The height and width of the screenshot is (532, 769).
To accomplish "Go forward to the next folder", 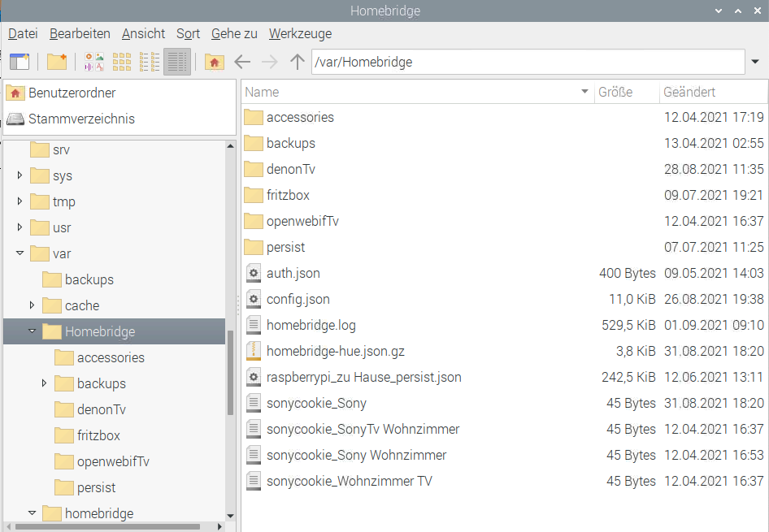I will click(x=269, y=62).
